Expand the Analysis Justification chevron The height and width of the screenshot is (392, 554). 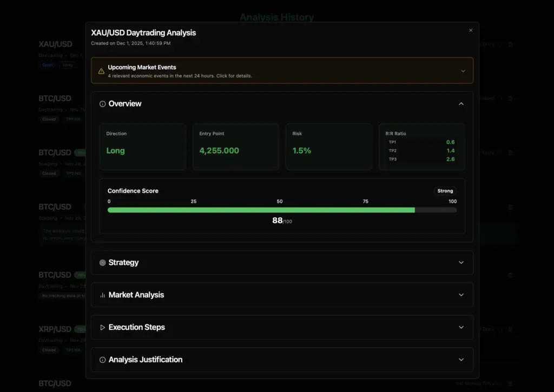[x=461, y=360]
